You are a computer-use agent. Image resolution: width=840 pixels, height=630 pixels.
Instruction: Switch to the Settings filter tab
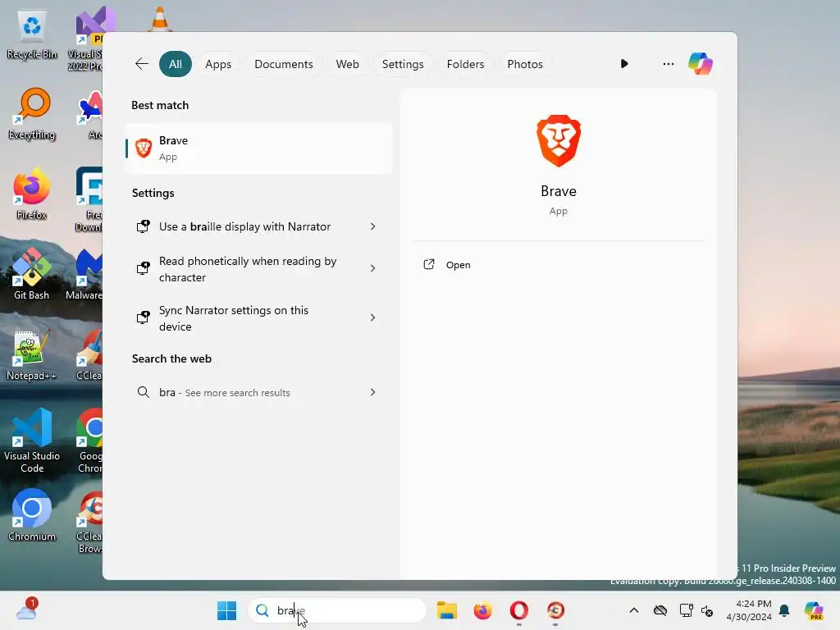coord(403,64)
